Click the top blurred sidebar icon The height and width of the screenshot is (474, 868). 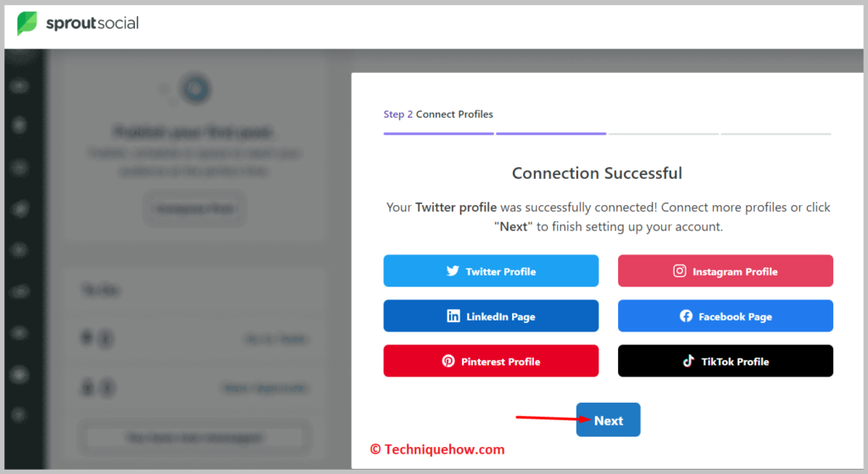[x=19, y=86]
